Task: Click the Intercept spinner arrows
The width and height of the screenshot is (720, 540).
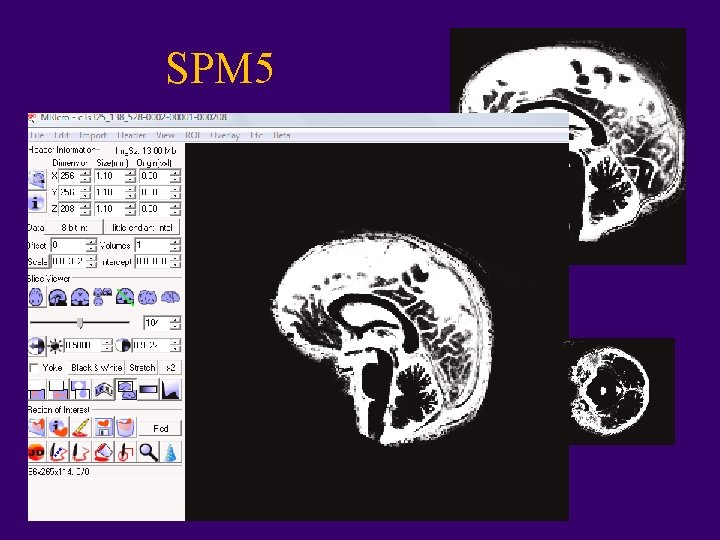Action: pos(175,262)
